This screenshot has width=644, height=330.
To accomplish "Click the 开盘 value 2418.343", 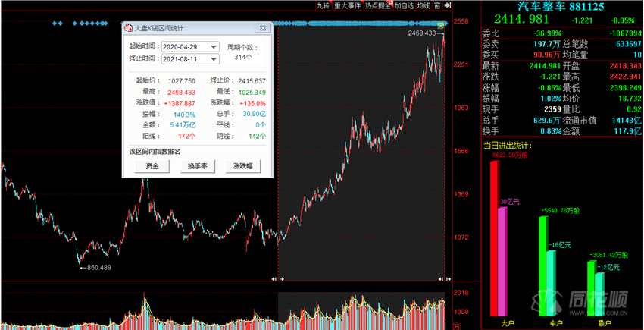I will click(x=625, y=66).
